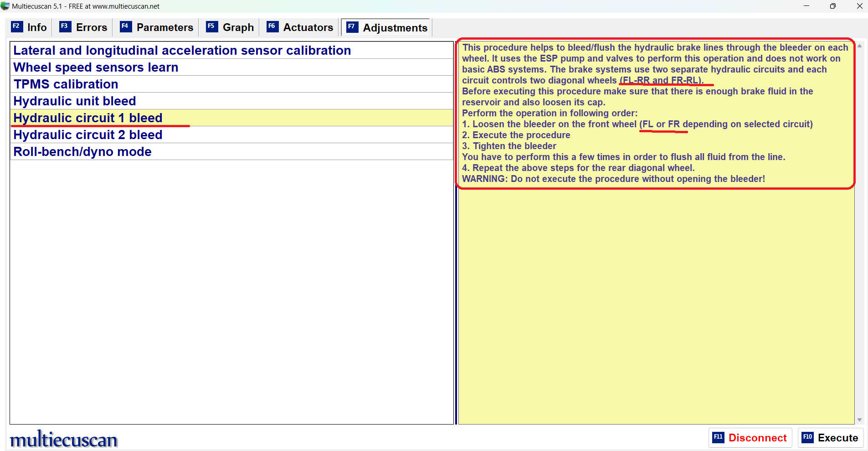The height and width of the screenshot is (451, 868).
Task: Open the Info tab
Action: [29, 27]
